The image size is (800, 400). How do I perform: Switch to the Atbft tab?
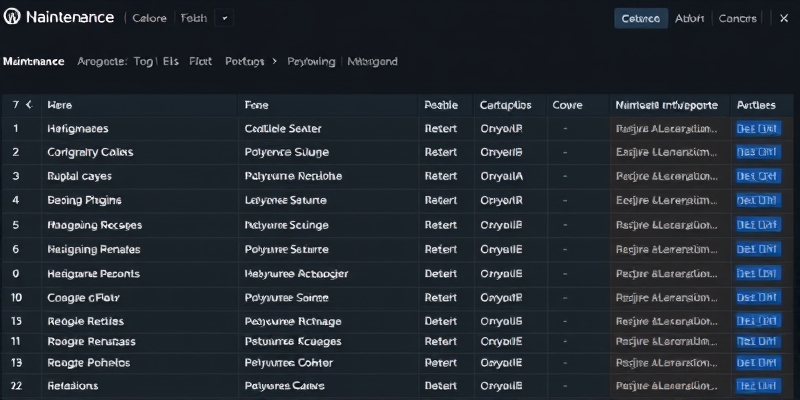689,18
